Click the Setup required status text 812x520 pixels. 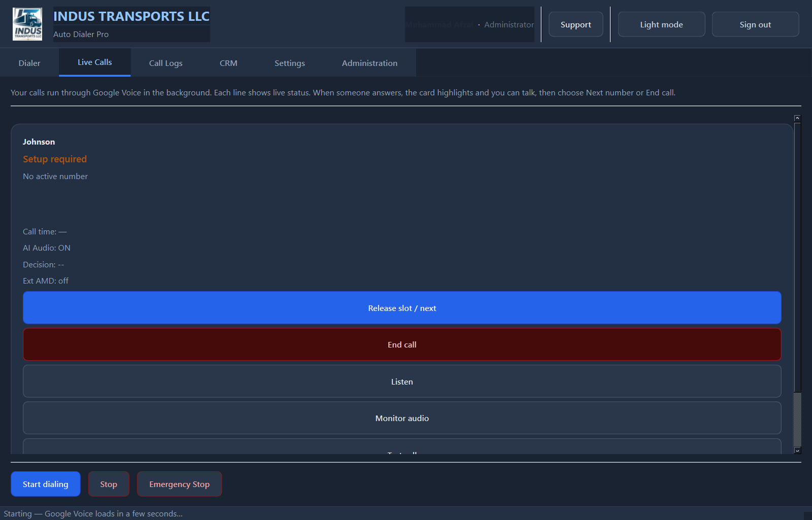(55, 159)
